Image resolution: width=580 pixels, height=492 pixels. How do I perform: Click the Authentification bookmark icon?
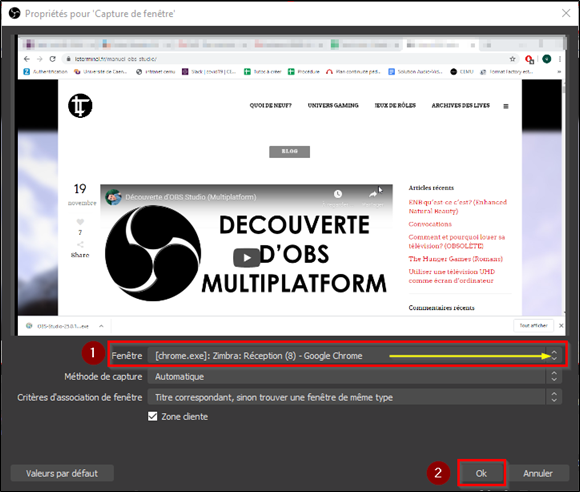[26, 72]
